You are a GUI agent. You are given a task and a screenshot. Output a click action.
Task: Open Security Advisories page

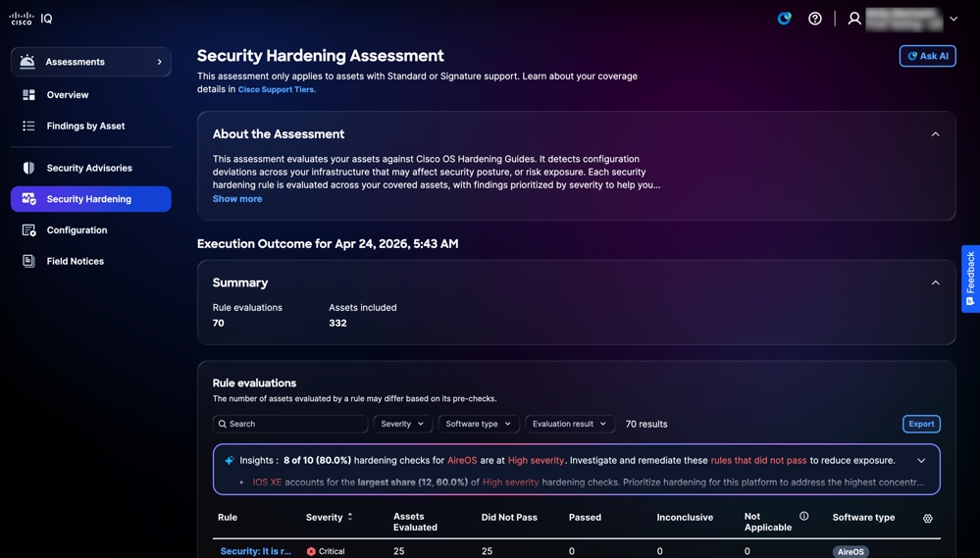coord(89,168)
